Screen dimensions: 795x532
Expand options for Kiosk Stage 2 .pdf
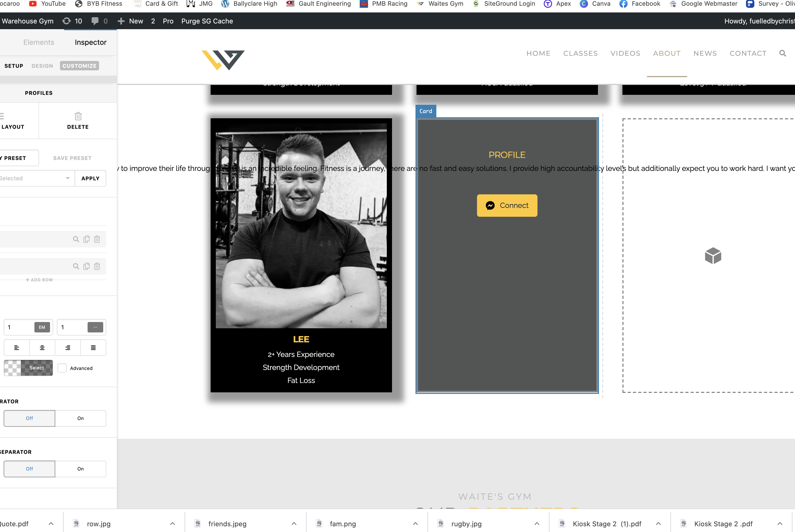pos(780,523)
